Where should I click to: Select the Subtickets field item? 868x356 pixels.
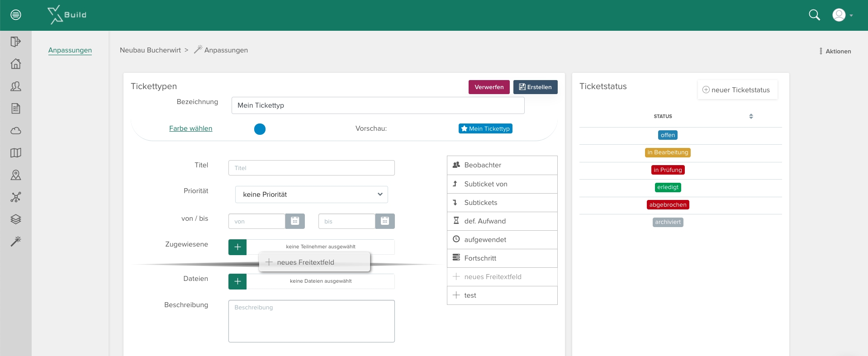[x=502, y=203]
